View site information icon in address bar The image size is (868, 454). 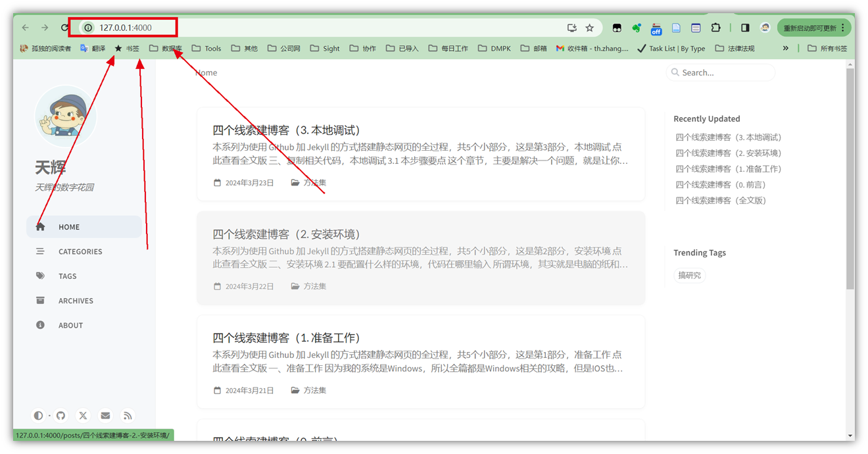[88, 28]
